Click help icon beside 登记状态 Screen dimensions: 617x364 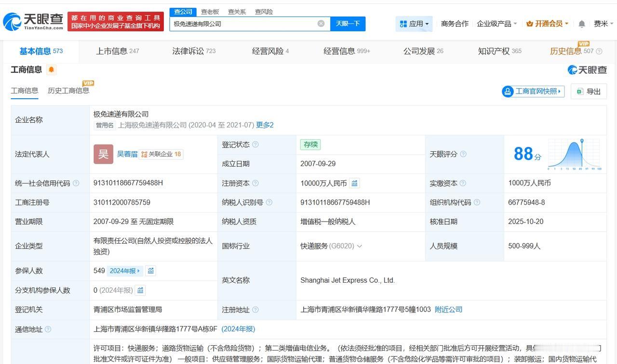[x=255, y=144]
